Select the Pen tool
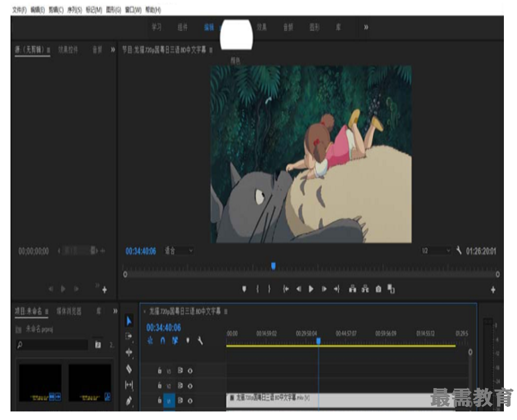 click(x=129, y=401)
